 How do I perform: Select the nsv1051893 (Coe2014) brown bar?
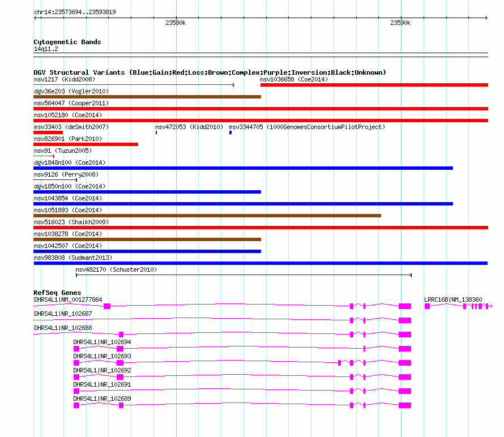click(x=207, y=216)
